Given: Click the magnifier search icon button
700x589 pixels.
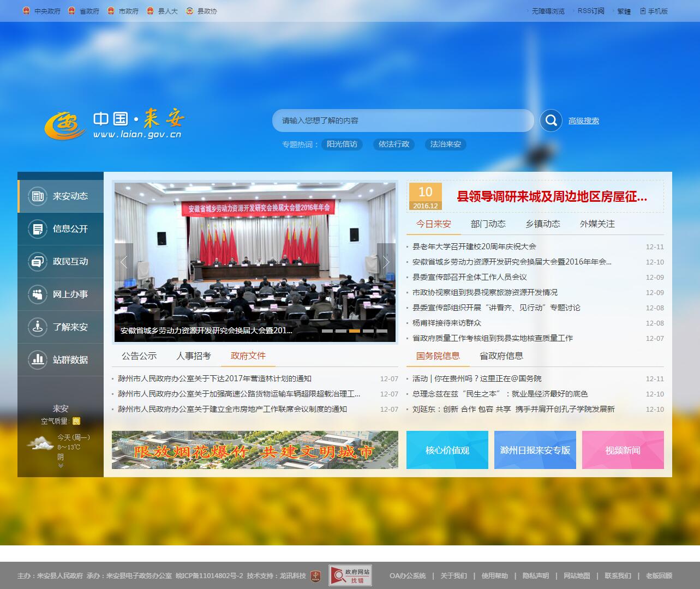Looking at the screenshot, I should (551, 121).
